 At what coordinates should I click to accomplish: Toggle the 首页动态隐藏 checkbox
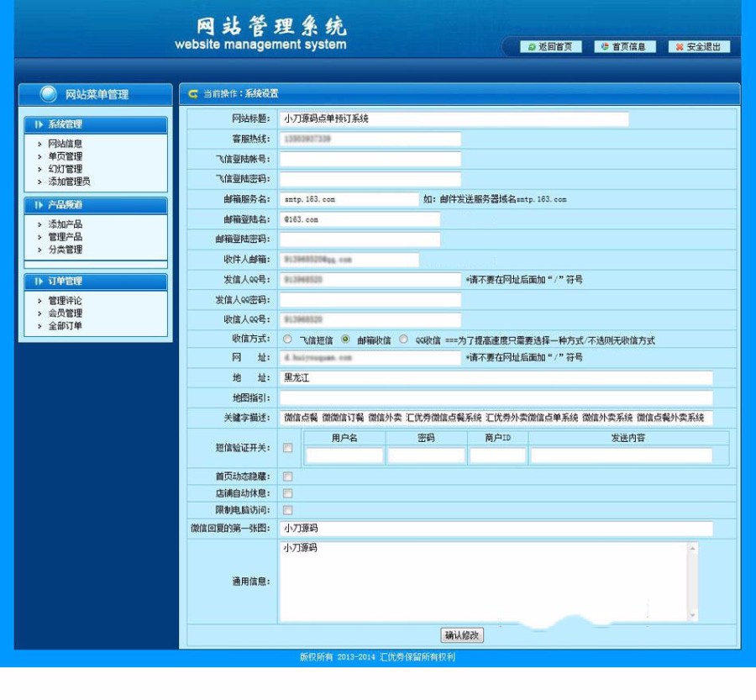pyautogui.click(x=286, y=476)
